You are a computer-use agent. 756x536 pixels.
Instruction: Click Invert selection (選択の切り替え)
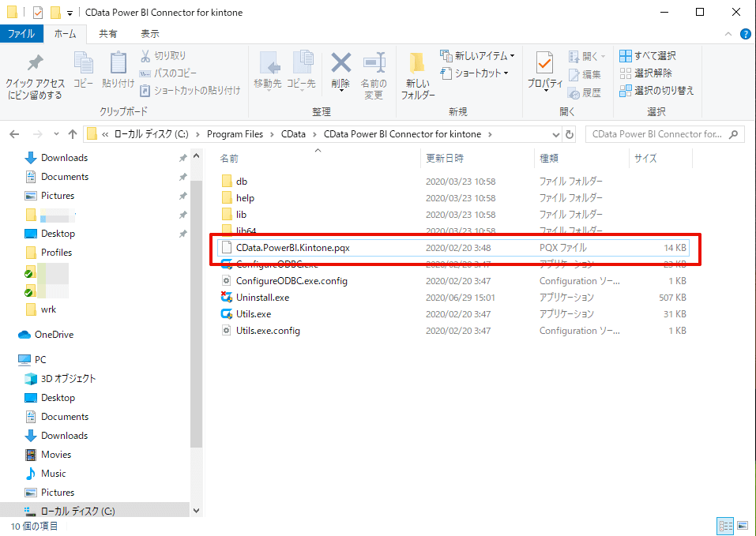click(656, 91)
